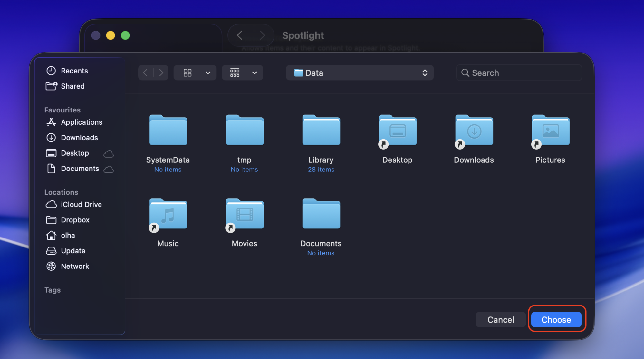Select the Desktop alias folder in grid

[x=398, y=131]
